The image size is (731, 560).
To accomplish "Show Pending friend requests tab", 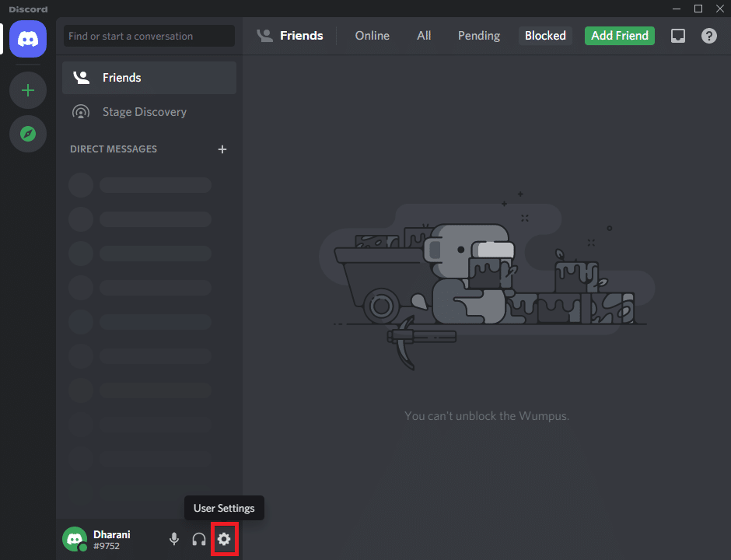I will pyautogui.click(x=478, y=36).
